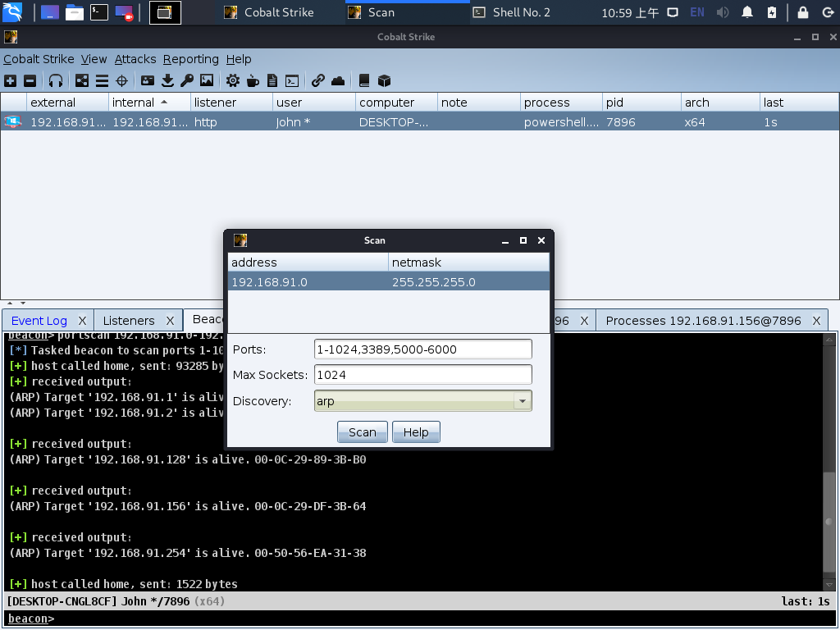Open the targets crosshair view icon
The width and height of the screenshot is (840, 630).
tap(121, 80)
